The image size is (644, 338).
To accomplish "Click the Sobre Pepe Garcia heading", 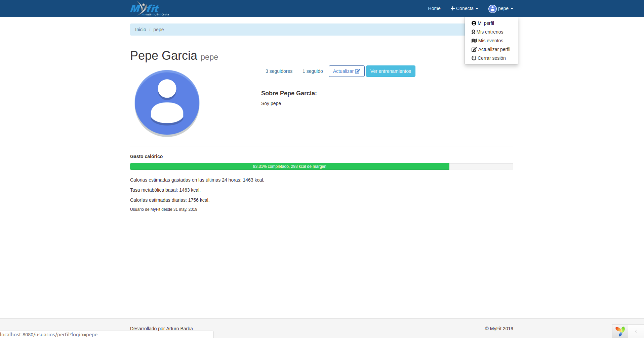I will (289, 93).
